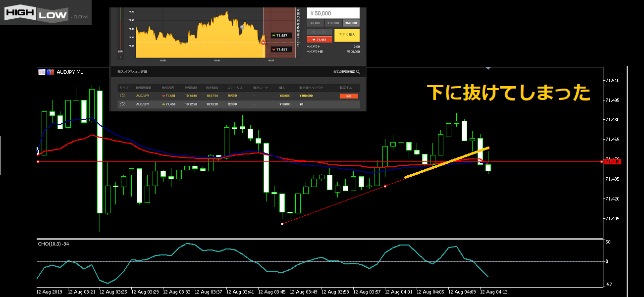Click the gray pin marker on yellow chart

242,28
